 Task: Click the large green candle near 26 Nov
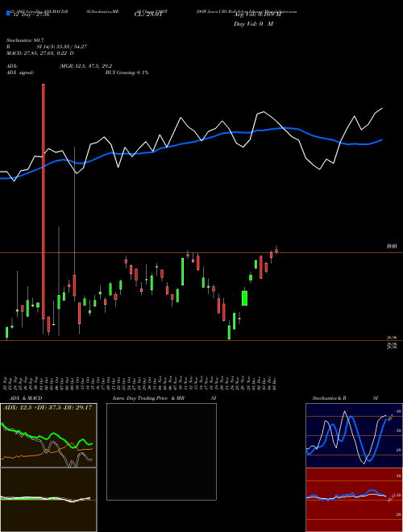[x=244, y=298]
